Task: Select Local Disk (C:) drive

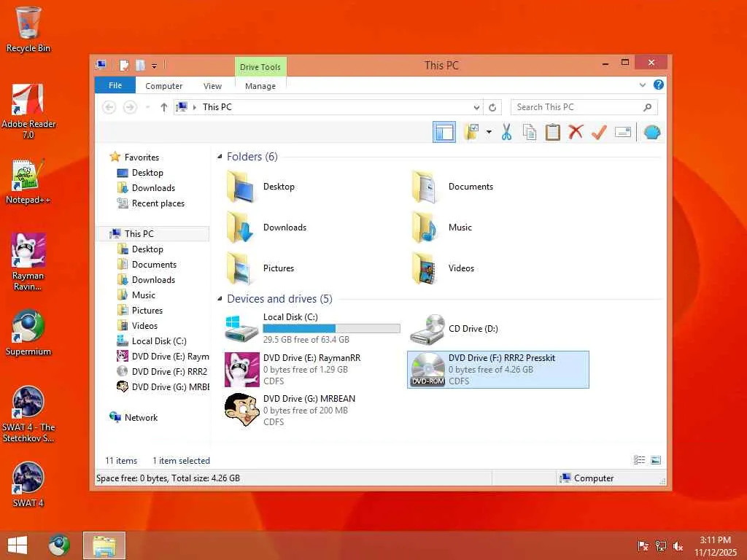Action: coord(312,328)
